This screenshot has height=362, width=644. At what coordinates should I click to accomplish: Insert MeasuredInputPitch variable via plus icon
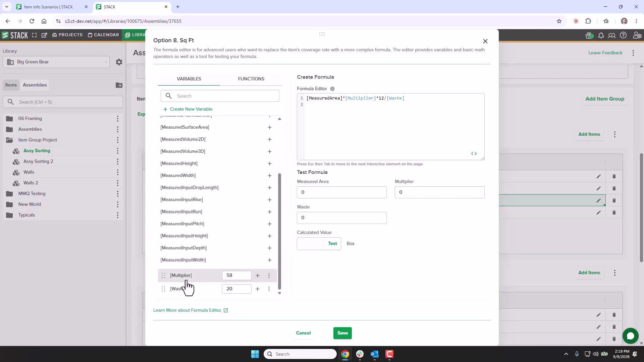click(270, 224)
